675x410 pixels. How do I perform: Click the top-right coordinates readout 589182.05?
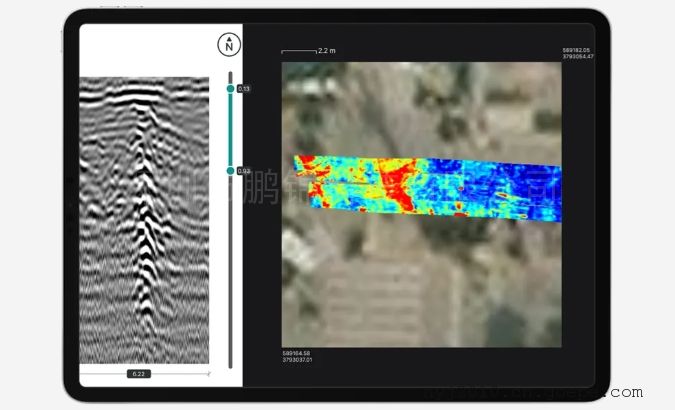click(x=579, y=49)
